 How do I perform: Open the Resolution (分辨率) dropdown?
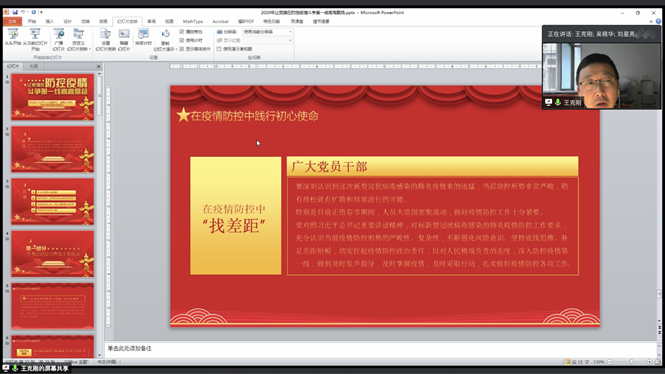tap(267, 32)
